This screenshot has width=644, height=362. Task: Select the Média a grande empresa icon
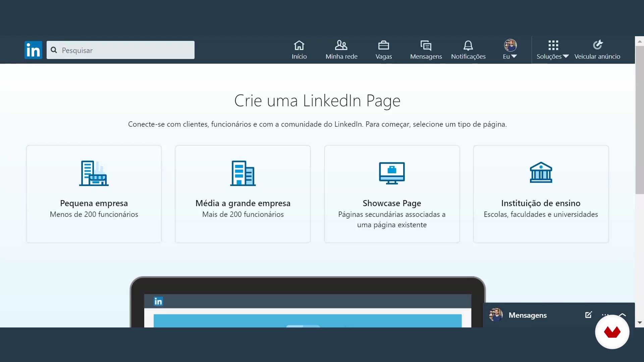pyautogui.click(x=243, y=173)
